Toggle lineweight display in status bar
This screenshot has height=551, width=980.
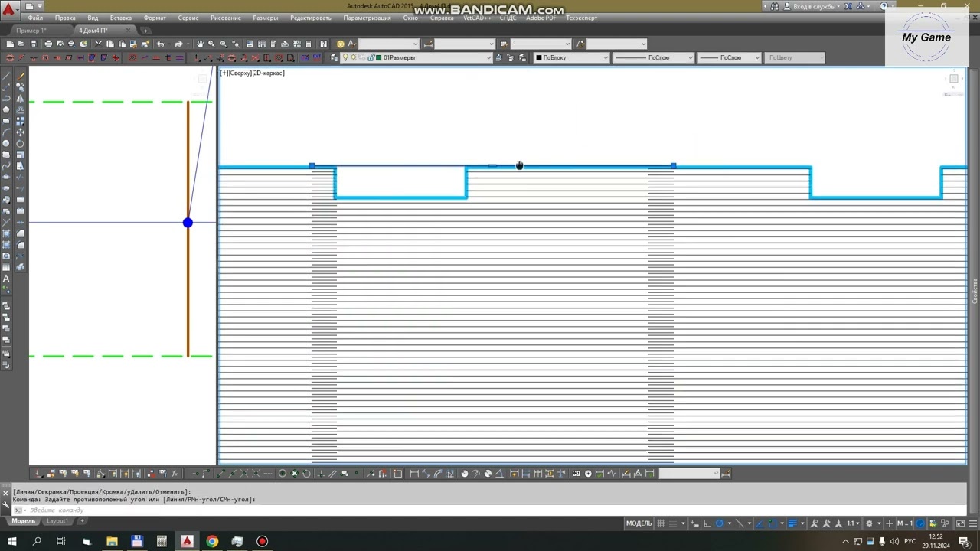792,523
